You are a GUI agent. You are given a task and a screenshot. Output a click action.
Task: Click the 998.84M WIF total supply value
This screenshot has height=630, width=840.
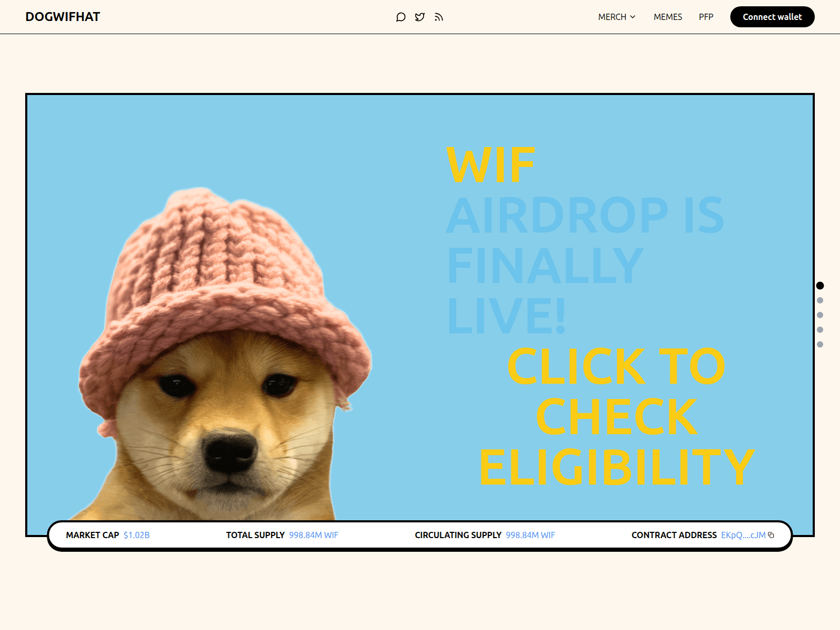coord(314,535)
